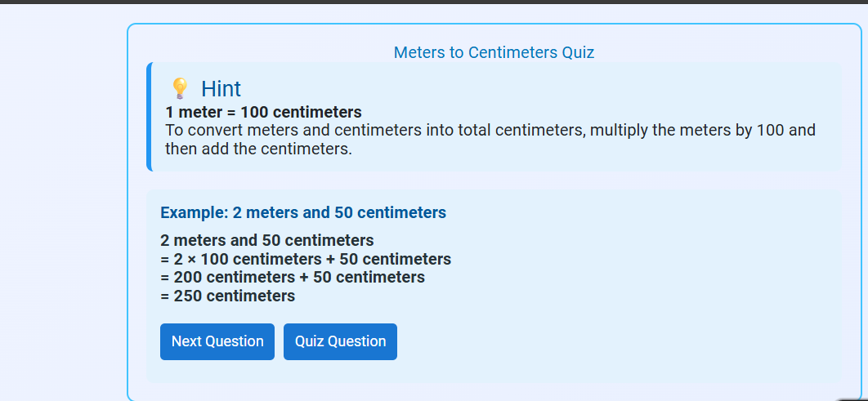Image resolution: width=868 pixels, height=401 pixels.
Task: Click the final '= 250 centimeters' answer line
Action: point(228,296)
